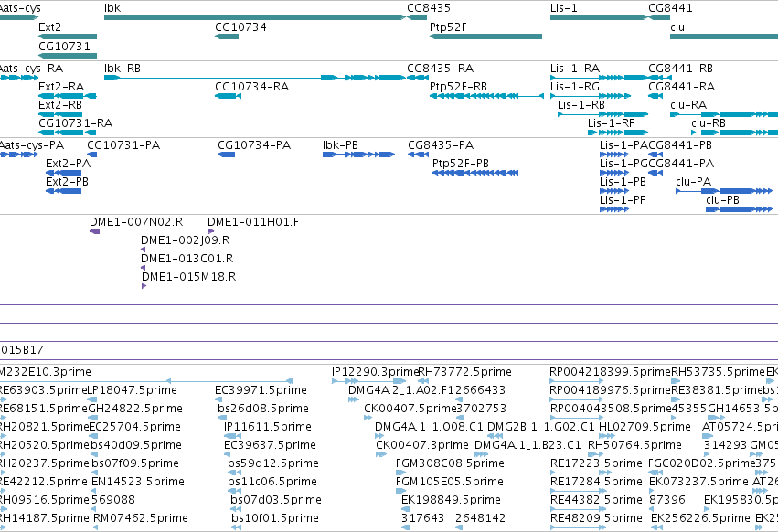Select the Ptp52F-PB protein label
The width and height of the screenshot is (778, 532).
pyautogui.click(x=461, y=164)
